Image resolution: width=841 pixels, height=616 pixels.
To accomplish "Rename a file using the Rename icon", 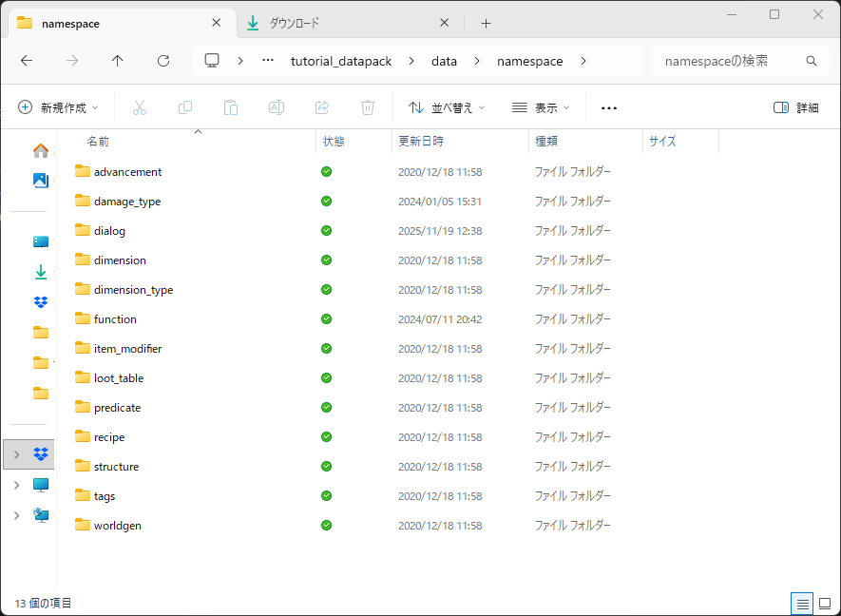I will (x=277, y=107).
